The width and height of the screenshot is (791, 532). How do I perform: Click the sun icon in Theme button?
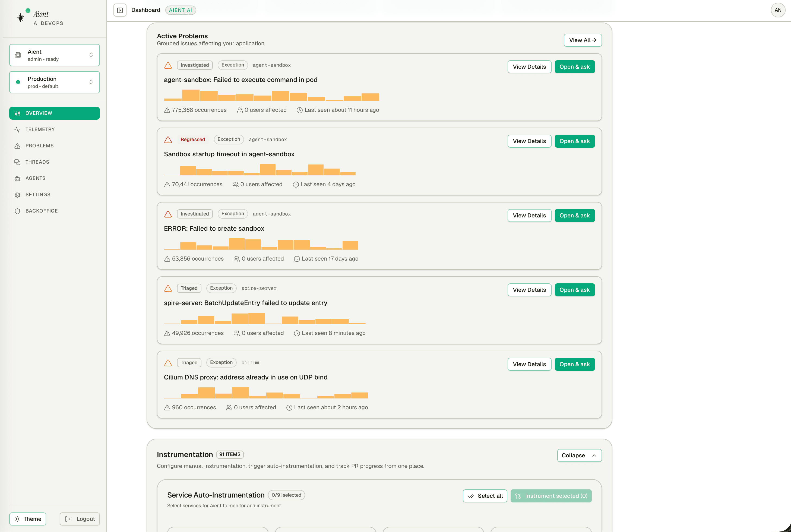click(17, 519)
